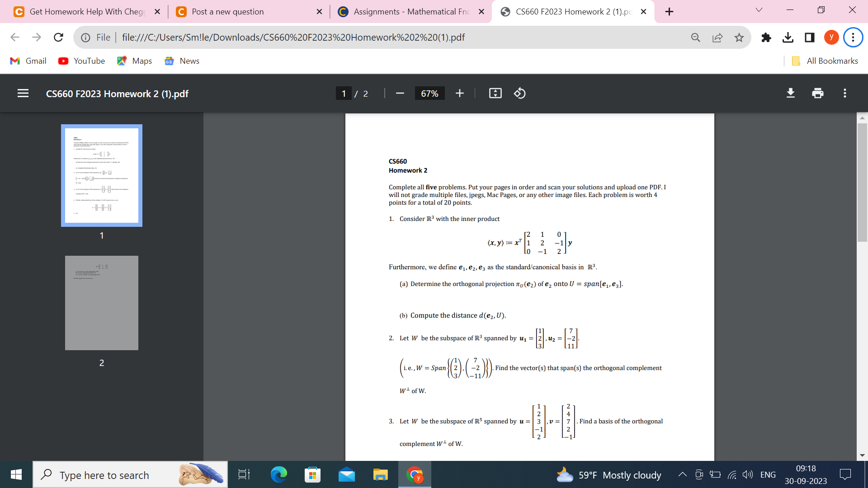Open the PDF viewer more options menu
The width and height of the screenshot is (868, 488).
point(844,93)
